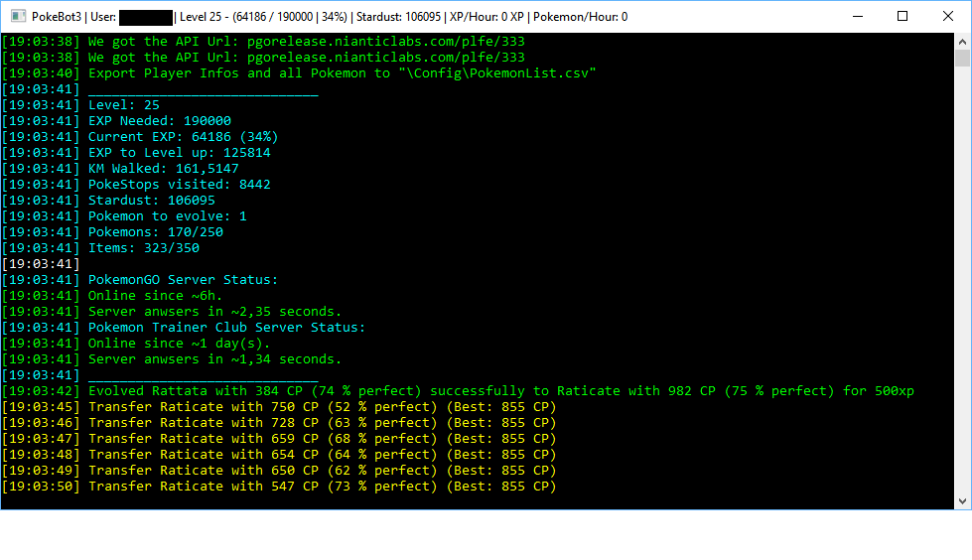Click the 'PokeStops visited: 8442' line
Screen dimensions: 972x560
coord(136,185)
